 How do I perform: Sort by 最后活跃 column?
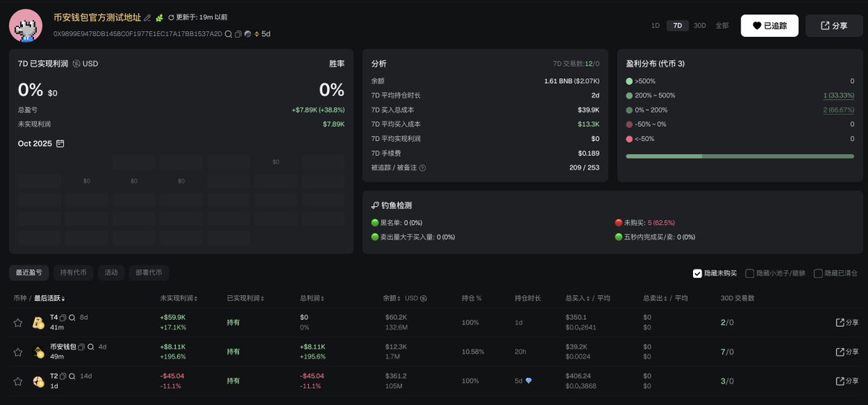pos(50,298)
